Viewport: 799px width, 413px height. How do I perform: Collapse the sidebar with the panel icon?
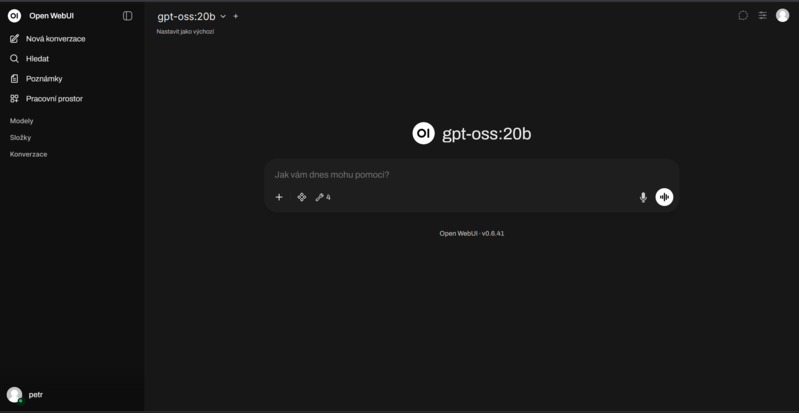127,16
